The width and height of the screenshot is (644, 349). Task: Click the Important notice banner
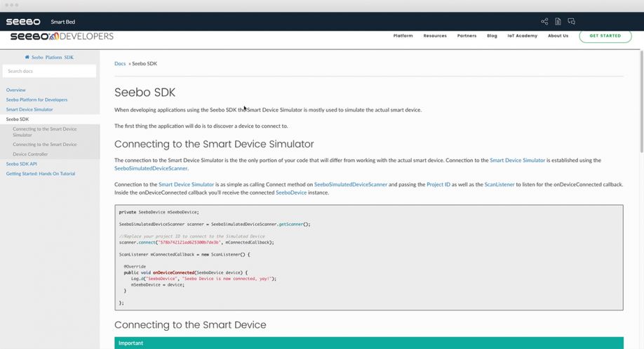point(369,343)
